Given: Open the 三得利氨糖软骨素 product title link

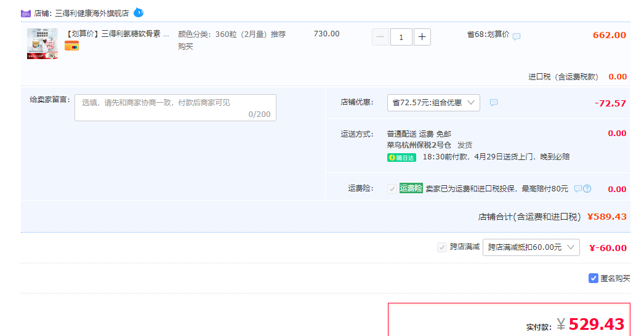Looking at the screenshot, I should (x=118, y=34).
